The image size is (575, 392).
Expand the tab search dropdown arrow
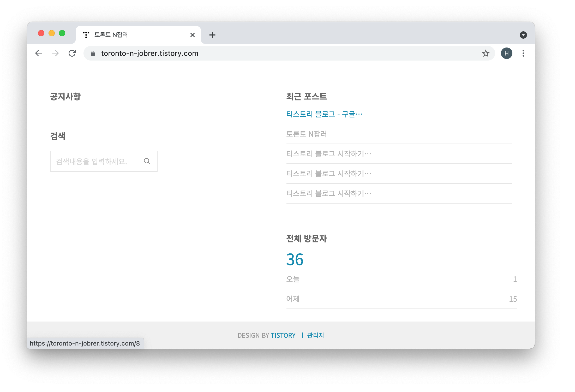pos(523,35)
